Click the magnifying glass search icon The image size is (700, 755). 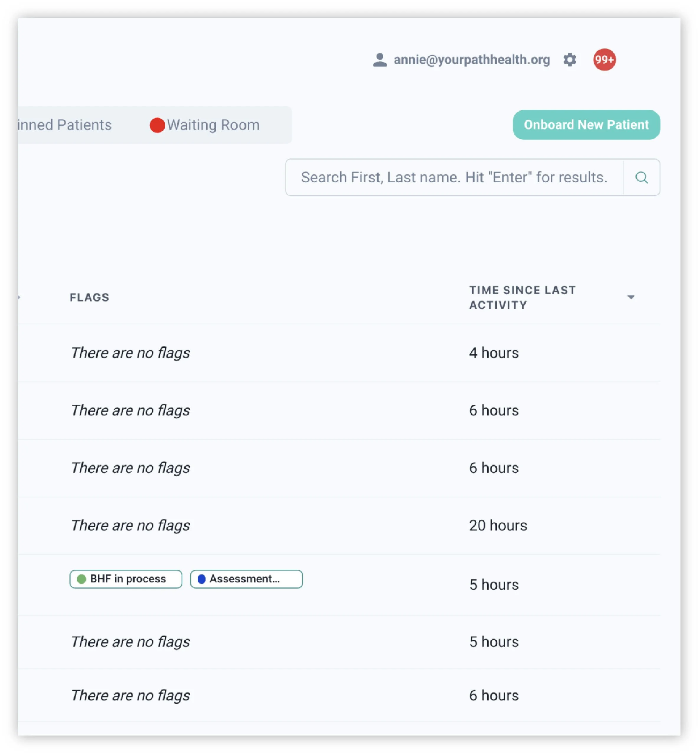point(641,177)
